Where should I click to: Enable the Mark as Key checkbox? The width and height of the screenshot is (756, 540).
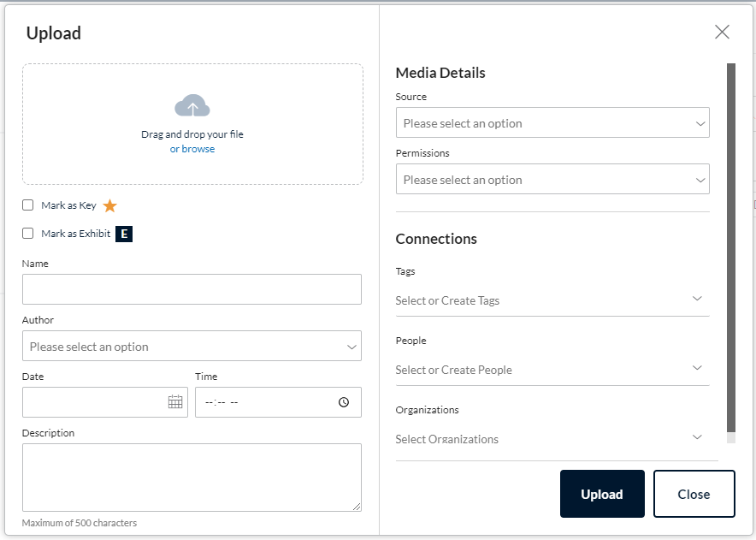tap(28, 205)
